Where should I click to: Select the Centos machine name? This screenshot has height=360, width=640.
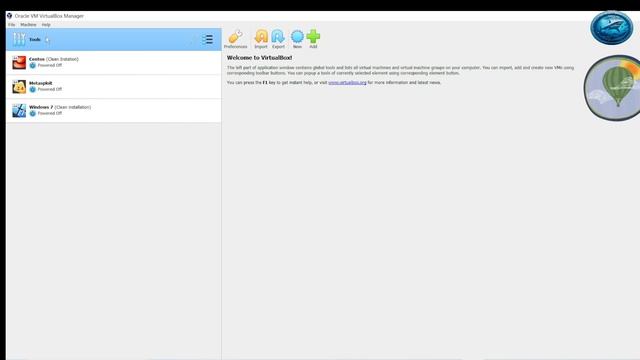point(37,59)
